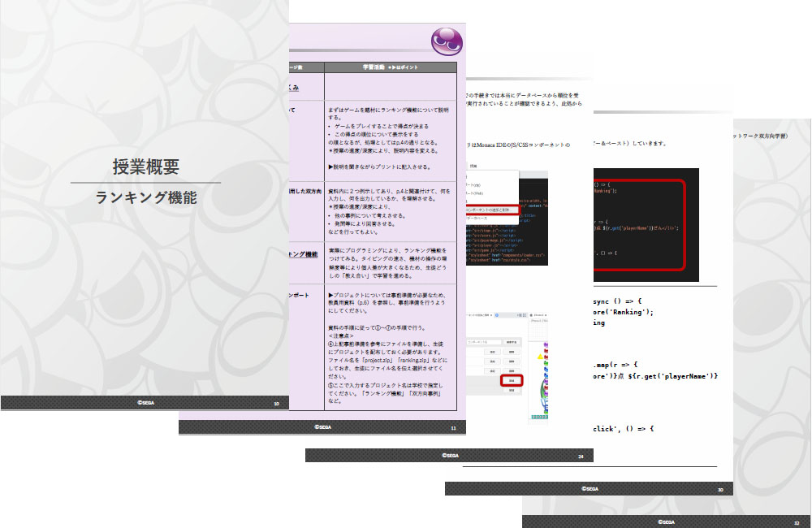Click the ©SEGA footer on page 10
The height and width of the screenshot is (528, 812).
click(x=145, y=403)
